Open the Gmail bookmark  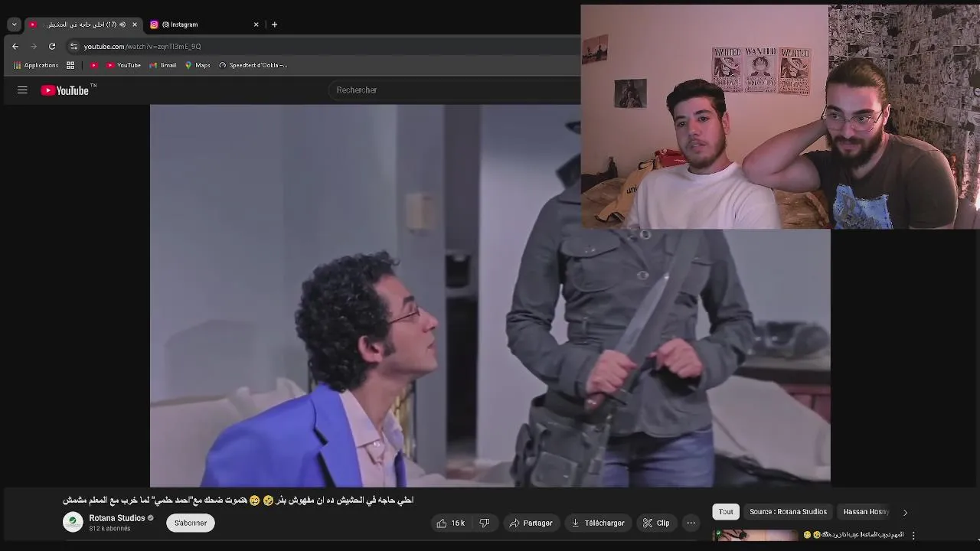coord(163,66)
